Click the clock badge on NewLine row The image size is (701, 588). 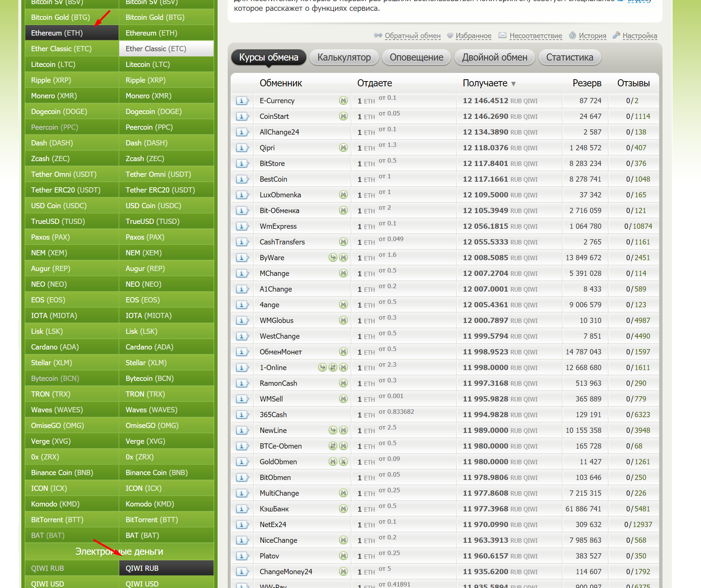tap(333, 430)
